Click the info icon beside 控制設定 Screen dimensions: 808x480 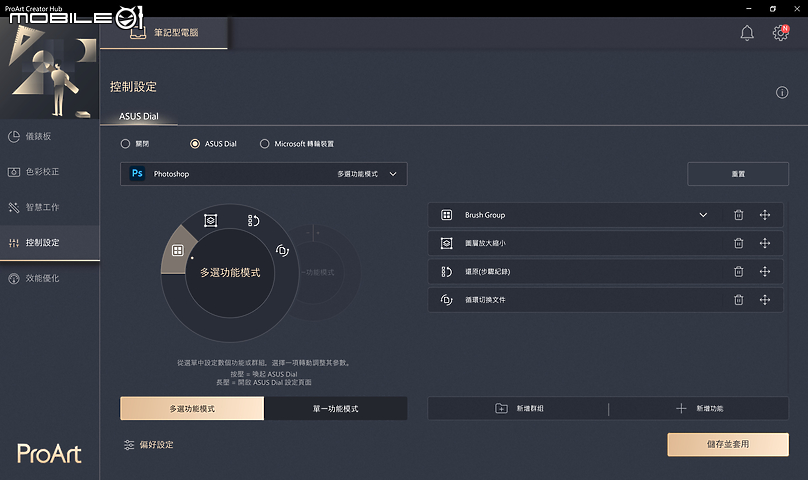(x=782, y=92)
